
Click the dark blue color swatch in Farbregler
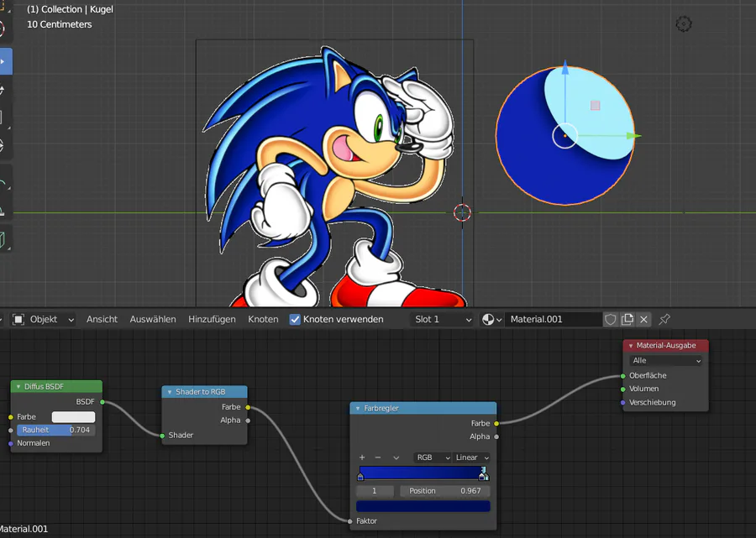(423, 506)
